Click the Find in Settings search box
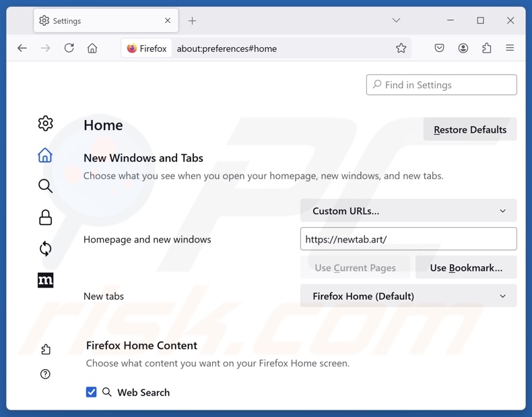Screen dimensions: 532x417 (442, 85)
